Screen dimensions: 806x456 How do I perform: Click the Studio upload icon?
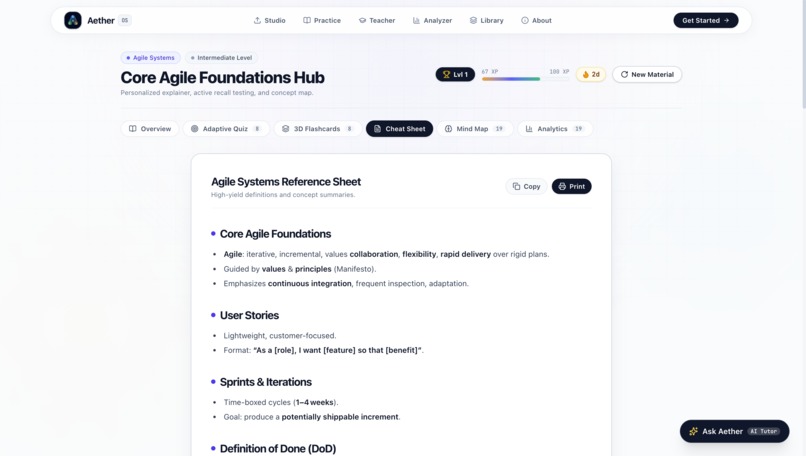257,21
